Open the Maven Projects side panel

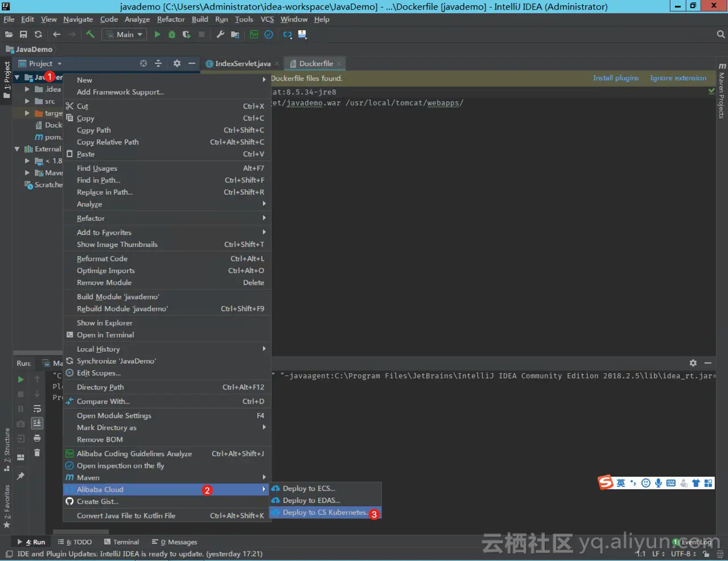coord(722,91)
